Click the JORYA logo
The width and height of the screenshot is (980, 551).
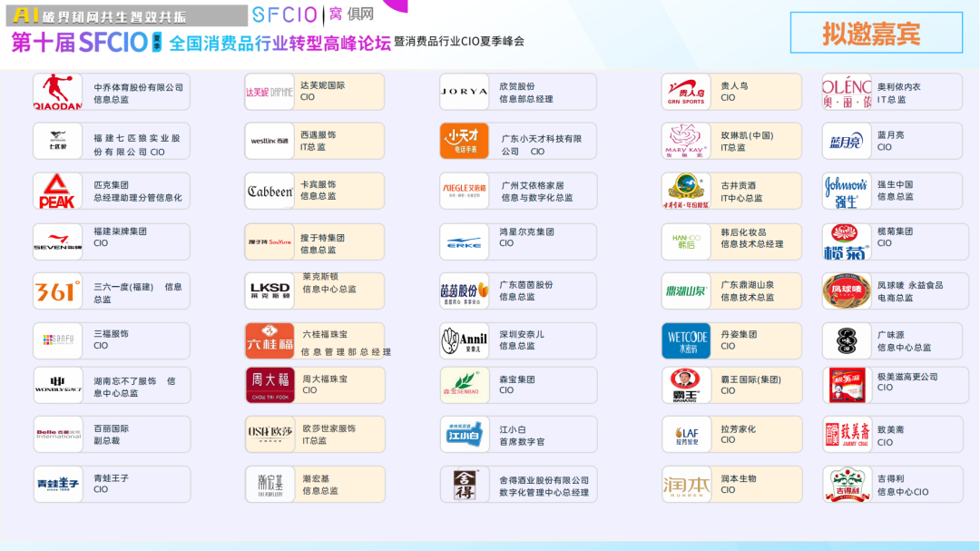pos(464,92)
